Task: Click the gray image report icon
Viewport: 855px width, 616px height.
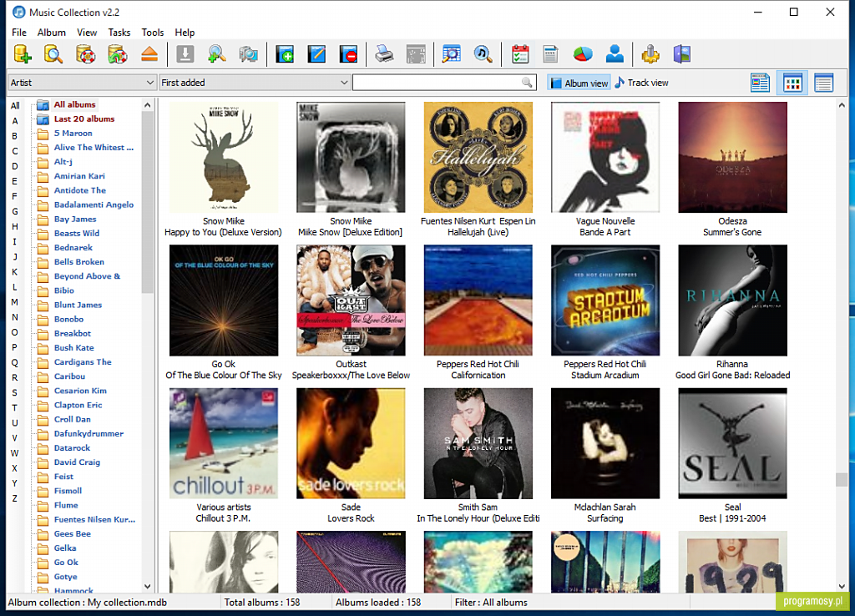Action: click(416, 54)
